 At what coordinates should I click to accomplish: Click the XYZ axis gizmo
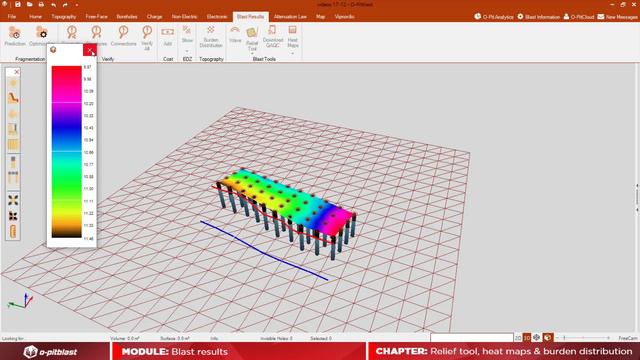point(20,301)
